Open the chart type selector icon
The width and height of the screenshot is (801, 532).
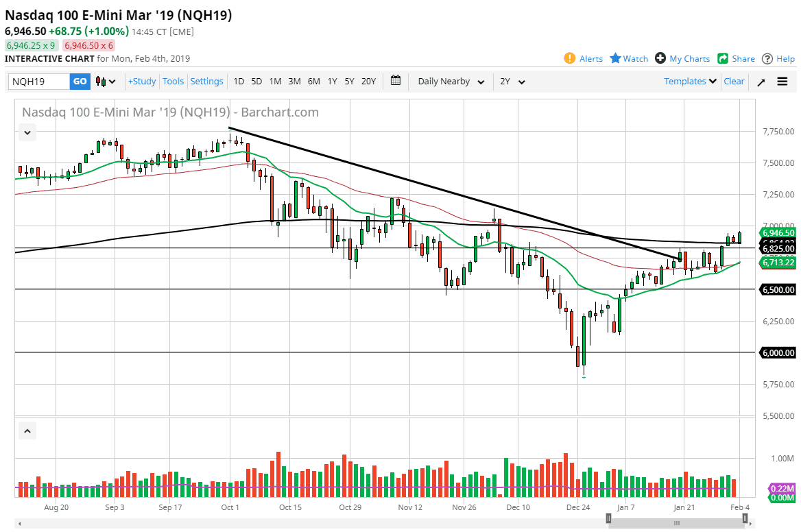pyautogui.click(x=103, y=81)
